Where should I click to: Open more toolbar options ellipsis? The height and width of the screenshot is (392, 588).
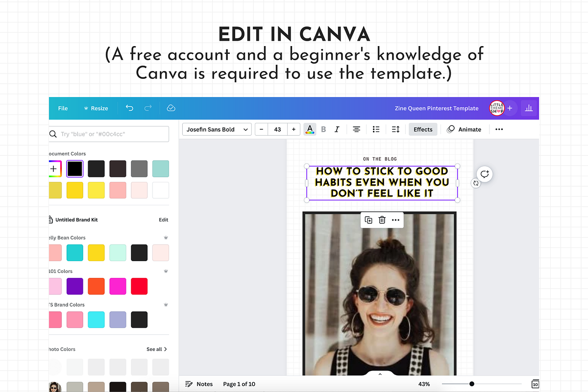coord(499,129)
